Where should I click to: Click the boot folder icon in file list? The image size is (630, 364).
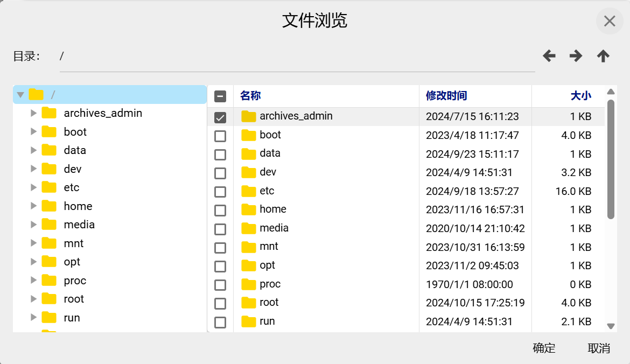[x=248, y=135]
